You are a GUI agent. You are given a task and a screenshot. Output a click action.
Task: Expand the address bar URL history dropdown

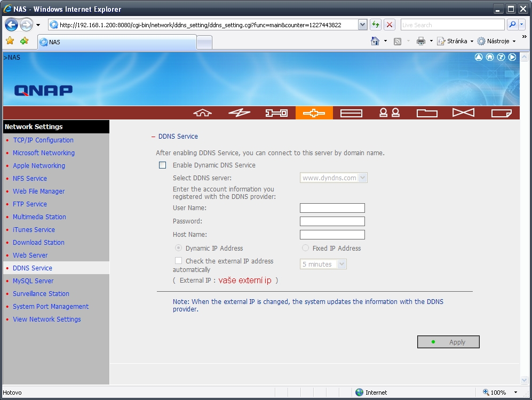[x=362, y=25]
